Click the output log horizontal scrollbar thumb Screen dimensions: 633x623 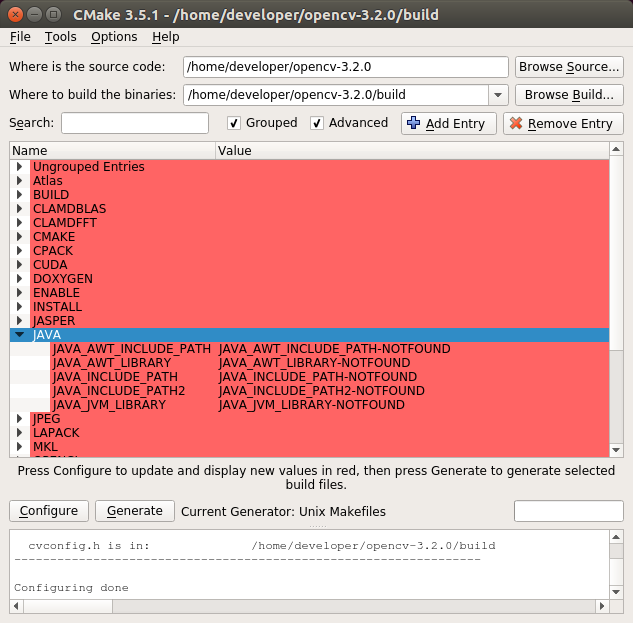pyautogui.click(x=68, y=606)
